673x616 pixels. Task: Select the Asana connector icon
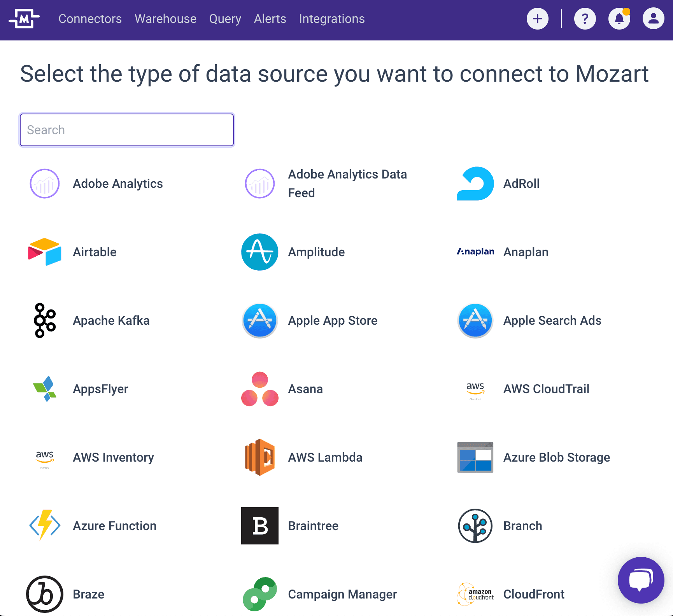tap(260, 389)
